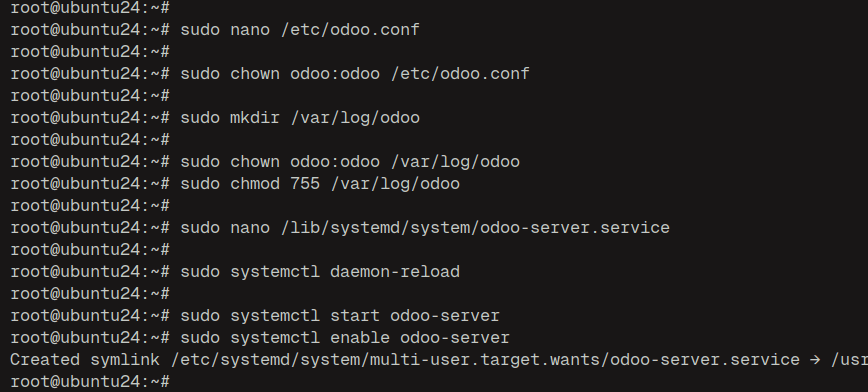
Task: Click the 'Created symlink' output text
Action: click(85, 360)
